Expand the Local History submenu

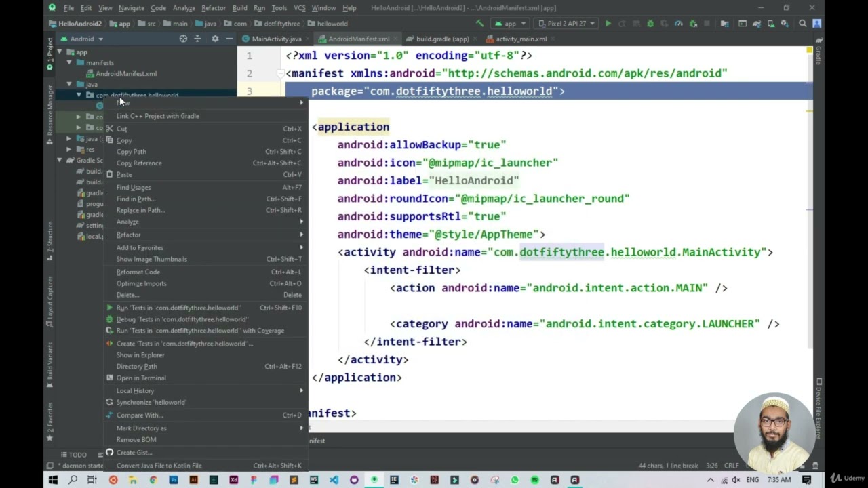206,390
